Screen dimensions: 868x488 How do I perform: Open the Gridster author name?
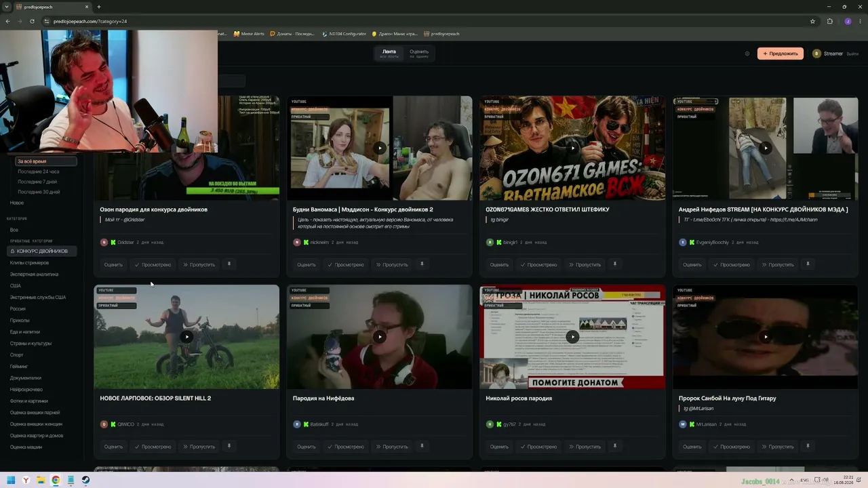(x=125, y=242)
